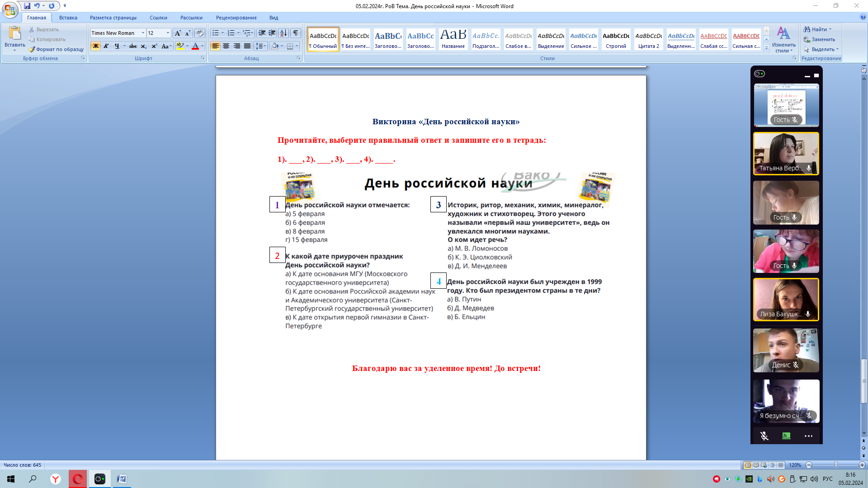Click Формат по образцу format painter
Viewport: 868px width, 488px height.
[x=56, y=49]
